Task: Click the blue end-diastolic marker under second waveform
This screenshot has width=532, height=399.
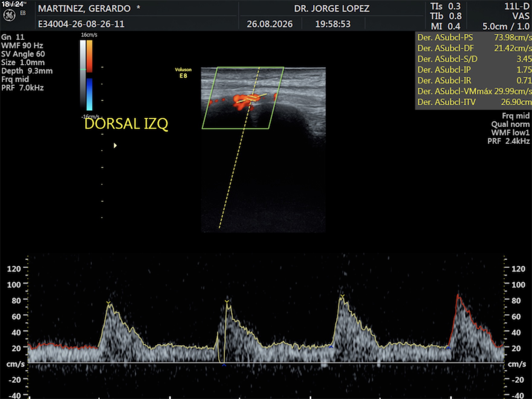Action: click(x=224, y=365)
